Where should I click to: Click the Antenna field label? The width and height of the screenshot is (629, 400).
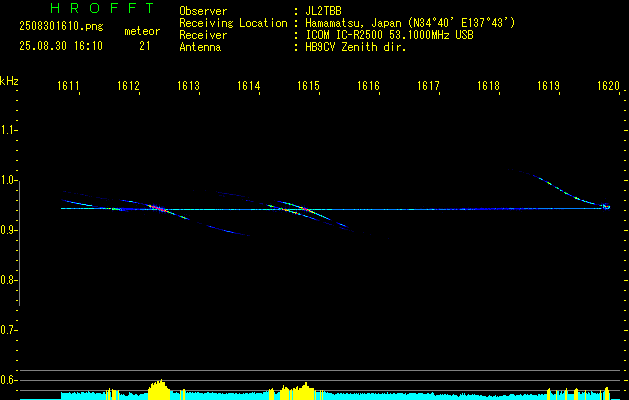coord(200,47)
